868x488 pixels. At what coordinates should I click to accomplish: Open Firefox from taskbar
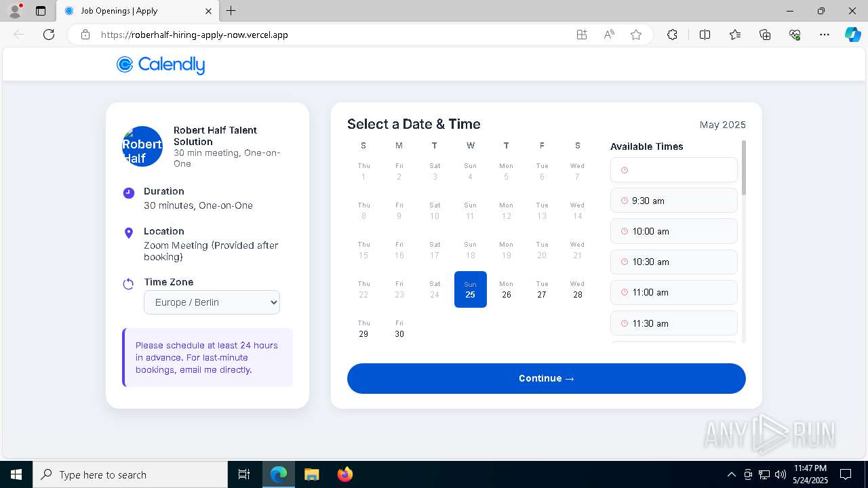[x=344, y=474]
